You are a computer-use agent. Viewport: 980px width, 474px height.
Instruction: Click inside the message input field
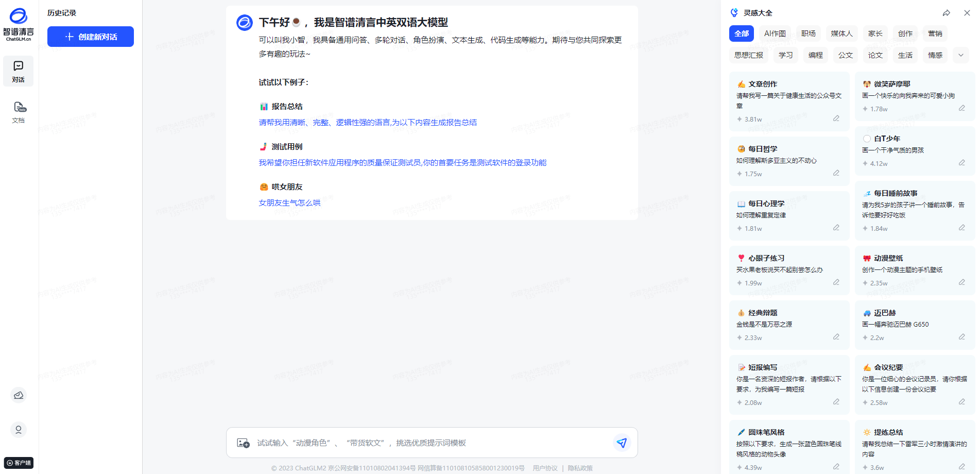(412, 442)
